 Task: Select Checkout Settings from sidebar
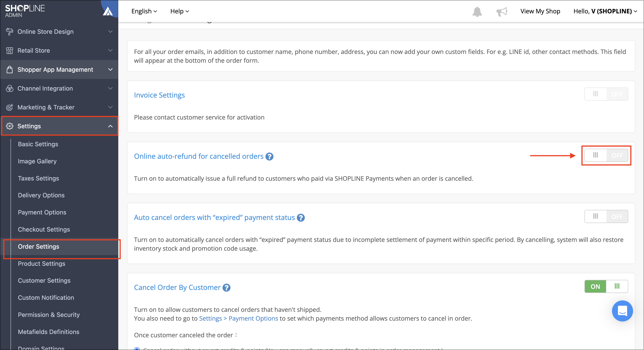tap(44, 229)
